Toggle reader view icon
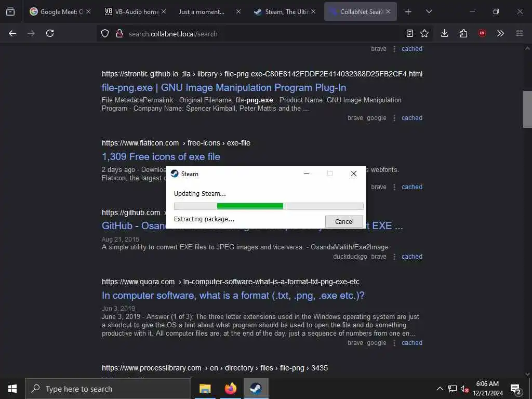532x399 pixels. click(410, 33)
